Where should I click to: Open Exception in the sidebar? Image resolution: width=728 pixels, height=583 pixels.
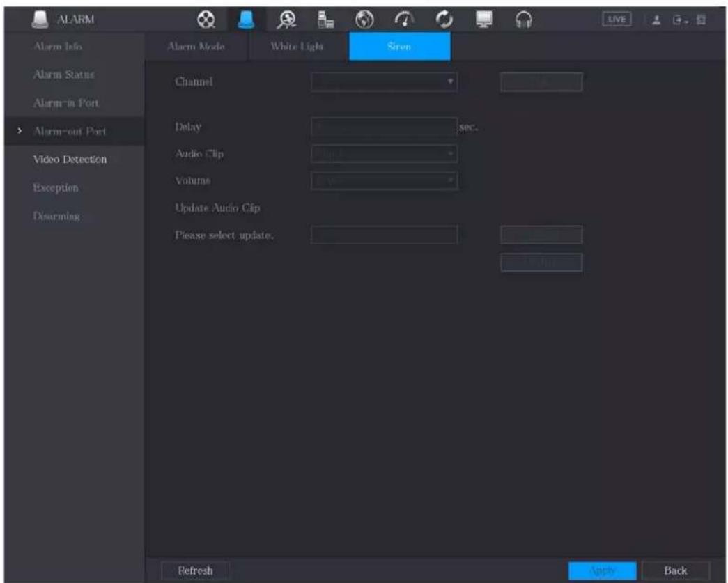tap(56, 188)
